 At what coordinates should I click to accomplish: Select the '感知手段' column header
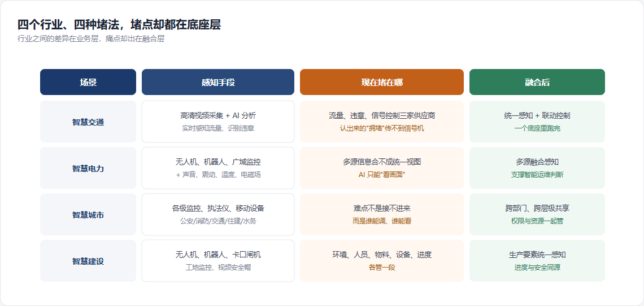(x=218, y=82)
